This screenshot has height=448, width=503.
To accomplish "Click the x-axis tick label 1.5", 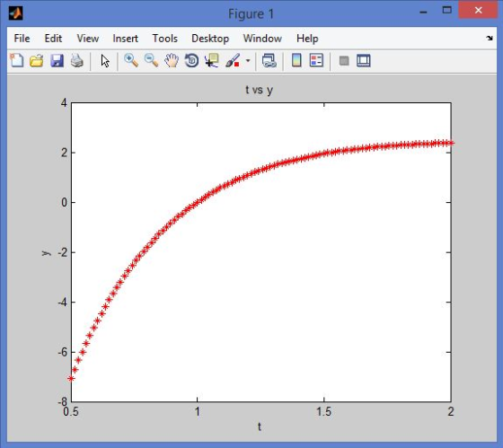I will click(x=323, y=411).
